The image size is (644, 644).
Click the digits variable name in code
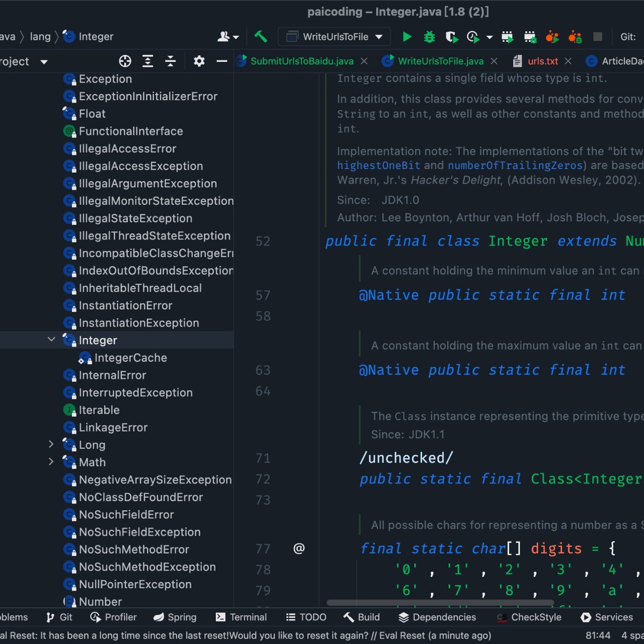556,548
